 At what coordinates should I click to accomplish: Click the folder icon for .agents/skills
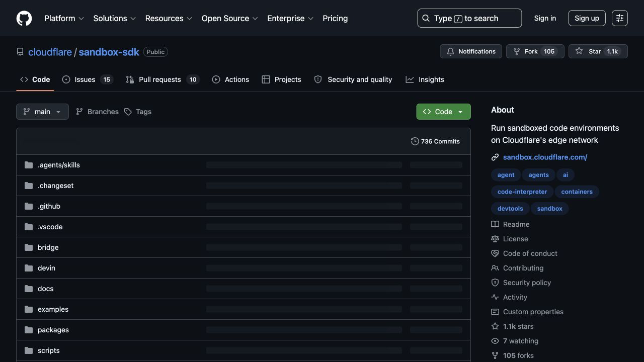point(29,165)
